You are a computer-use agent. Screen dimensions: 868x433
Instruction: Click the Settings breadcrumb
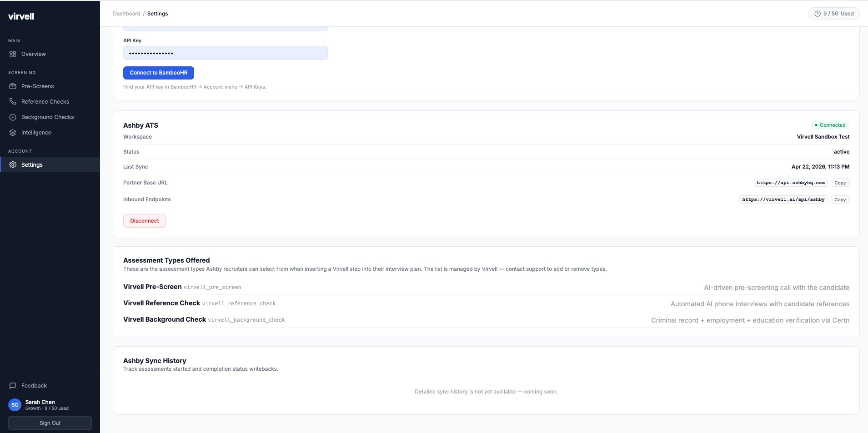click(157, 14)
